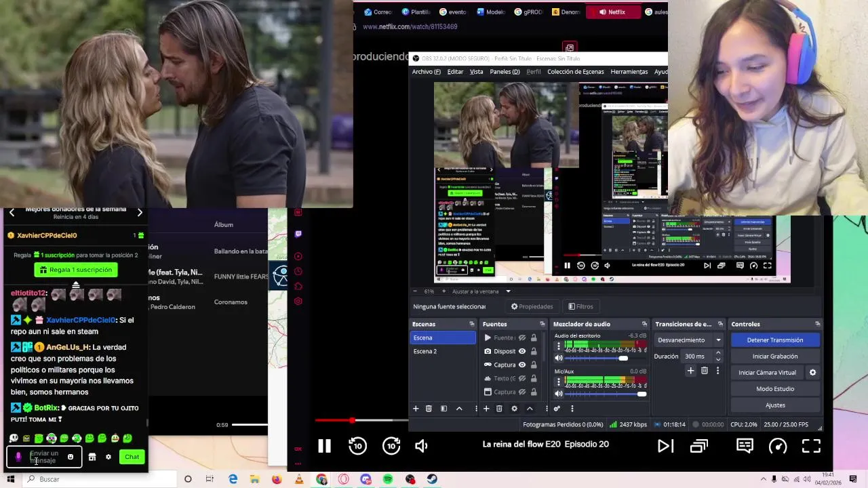Open virtual camera settings gear

coord(812,372)
